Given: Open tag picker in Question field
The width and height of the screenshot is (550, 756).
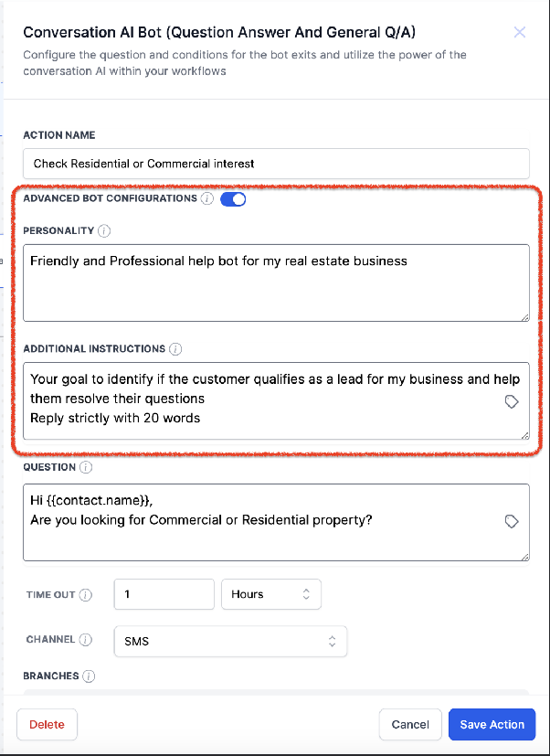Looking at the screenshot, I should pyautogui.click(x=512, y=521).
